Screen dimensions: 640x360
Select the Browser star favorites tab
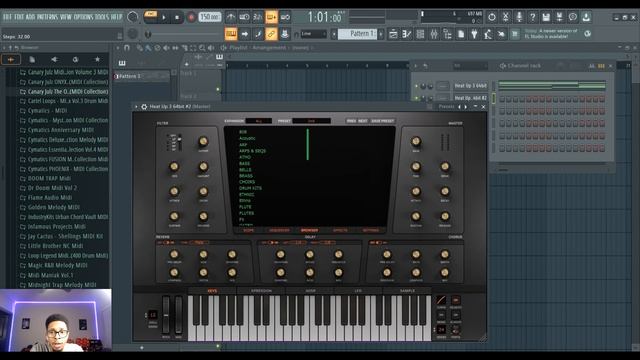[x=97, y=60]
